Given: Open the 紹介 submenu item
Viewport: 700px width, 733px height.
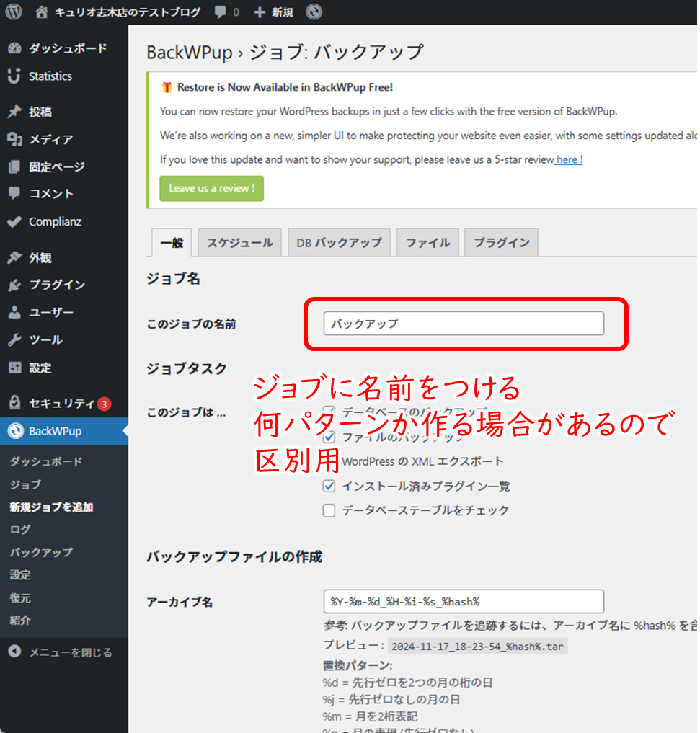Looking at the screenshot, I should pyautogui.click(x=20, y=620).
